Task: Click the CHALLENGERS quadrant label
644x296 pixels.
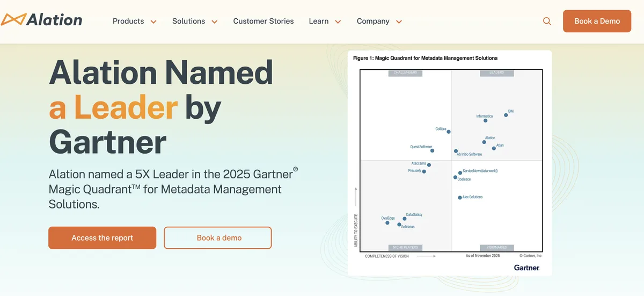Action: pos(405,73)
